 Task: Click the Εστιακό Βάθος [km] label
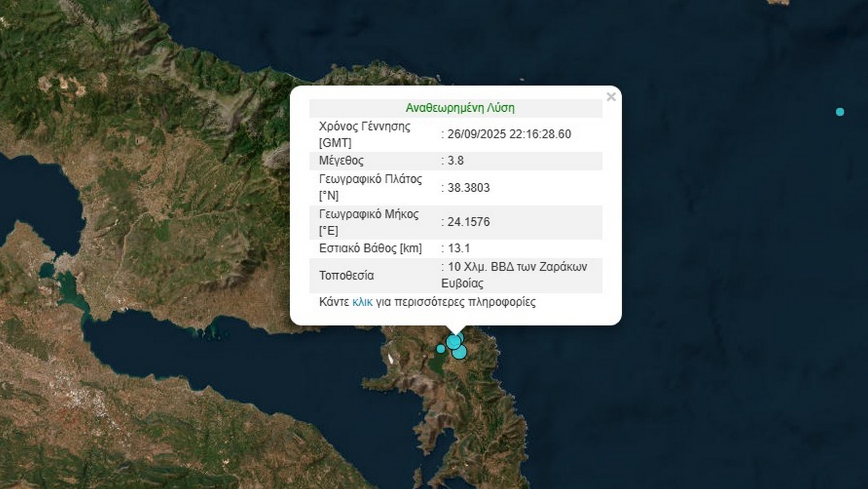(x=370, y=248)
